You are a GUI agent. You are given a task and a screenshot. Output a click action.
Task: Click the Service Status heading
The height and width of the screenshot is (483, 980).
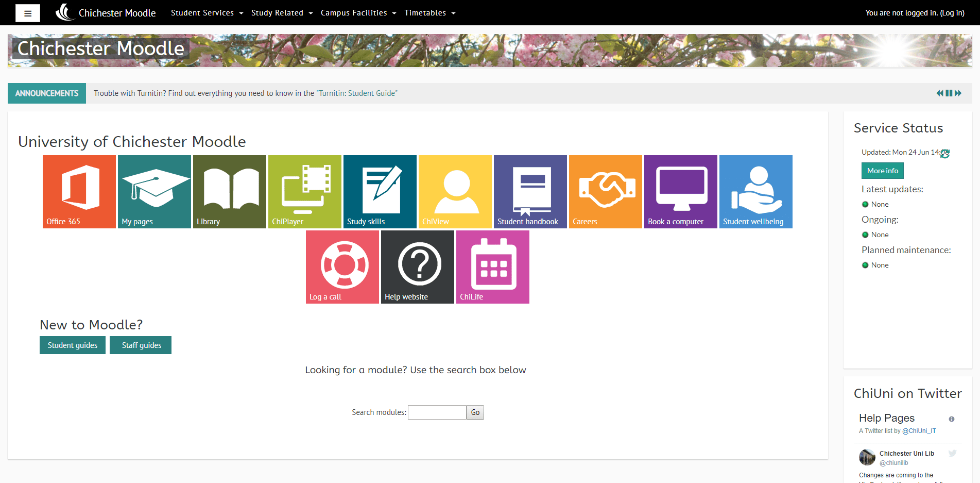pyautogui.click(x=899, y=128)
